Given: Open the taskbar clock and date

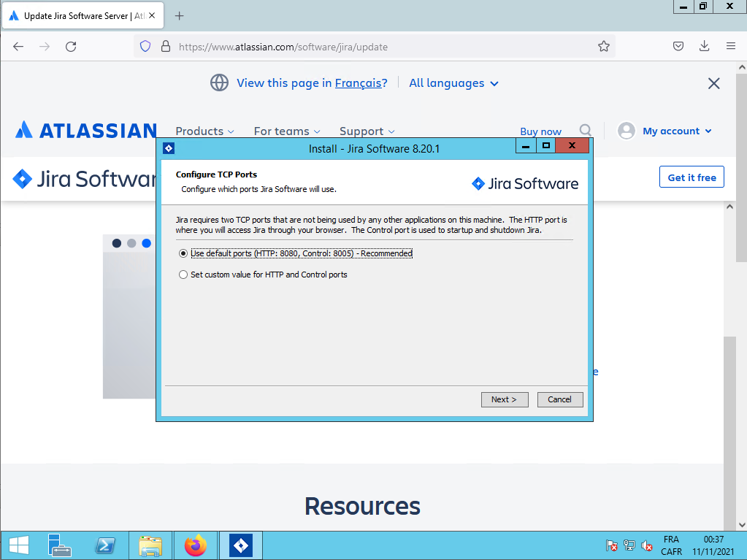Looking at the screenshot, I should [713, 545].
